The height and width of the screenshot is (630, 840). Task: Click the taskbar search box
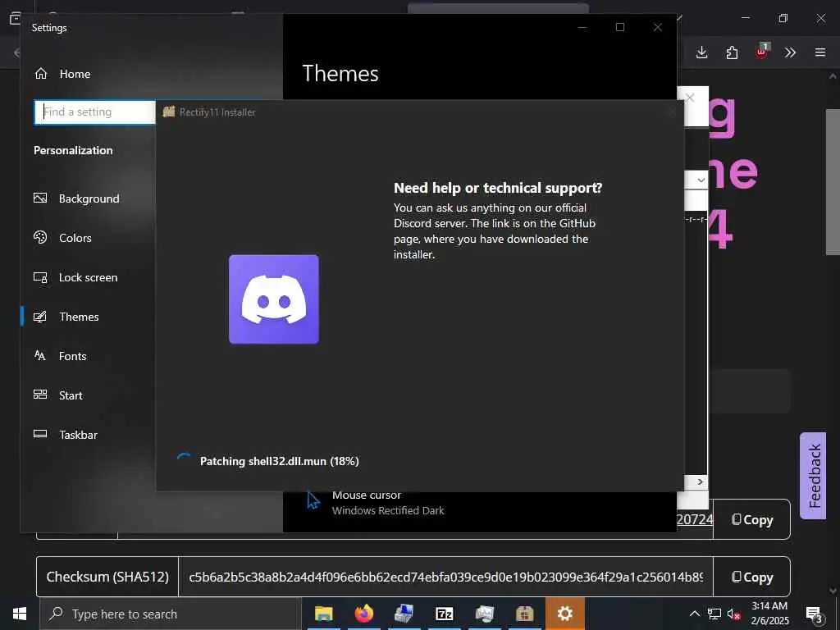[171, 614]
